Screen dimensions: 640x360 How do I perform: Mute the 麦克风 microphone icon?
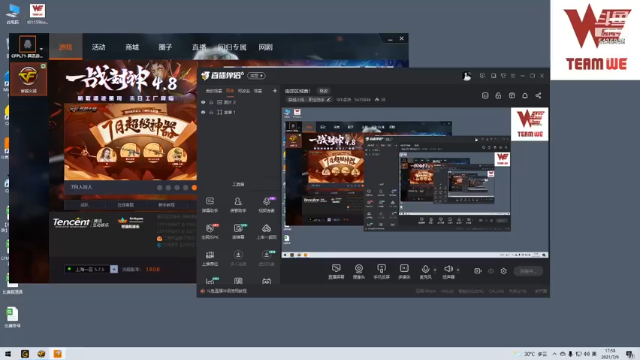point(425,269)
